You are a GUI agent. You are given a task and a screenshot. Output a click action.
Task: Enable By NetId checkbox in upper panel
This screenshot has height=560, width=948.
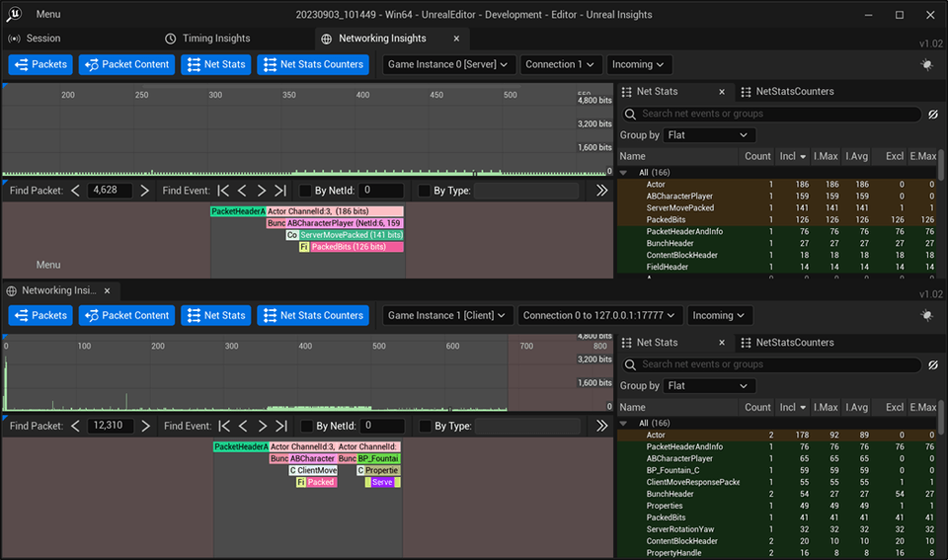(x=305, y=191)
